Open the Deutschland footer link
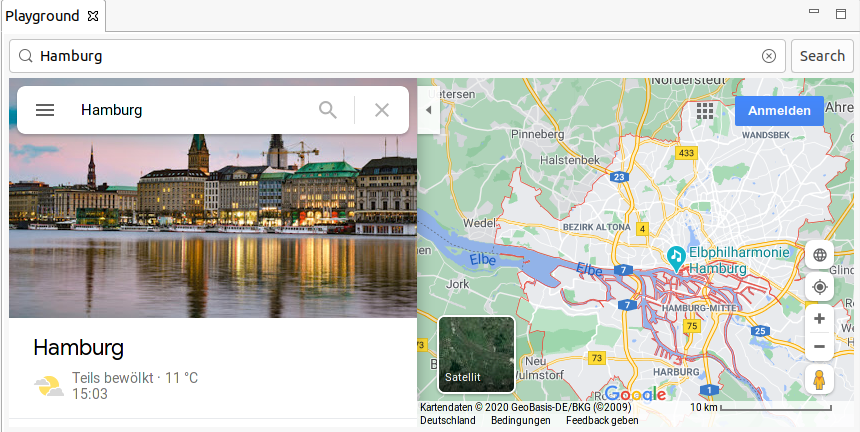This screenshot has height=432, width=860. [448, 420]
